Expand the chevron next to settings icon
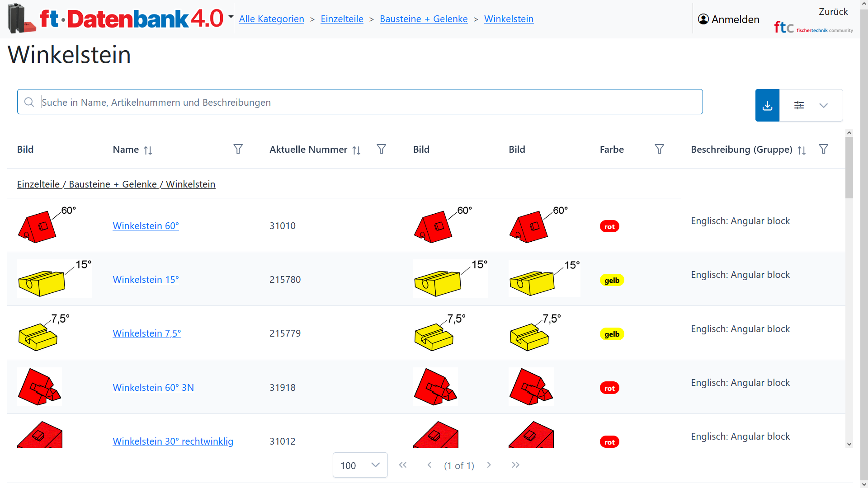The image size is (868, 488). click(823, 105)
